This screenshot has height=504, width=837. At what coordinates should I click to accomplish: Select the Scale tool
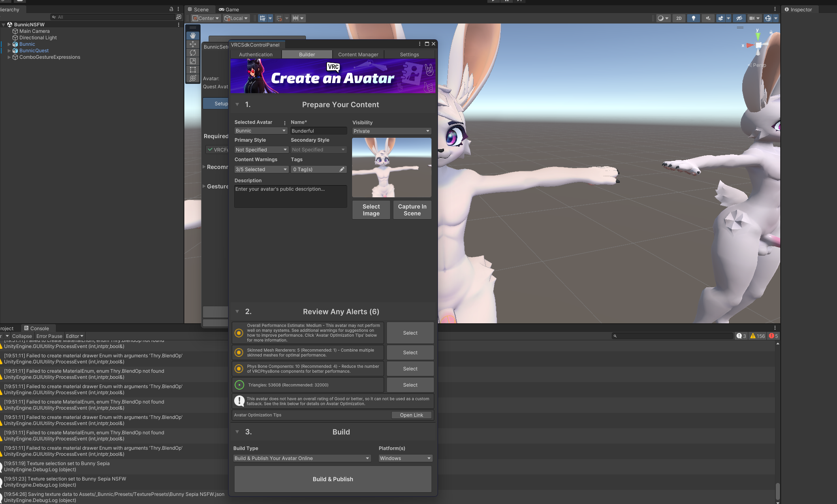click(193, 61)
